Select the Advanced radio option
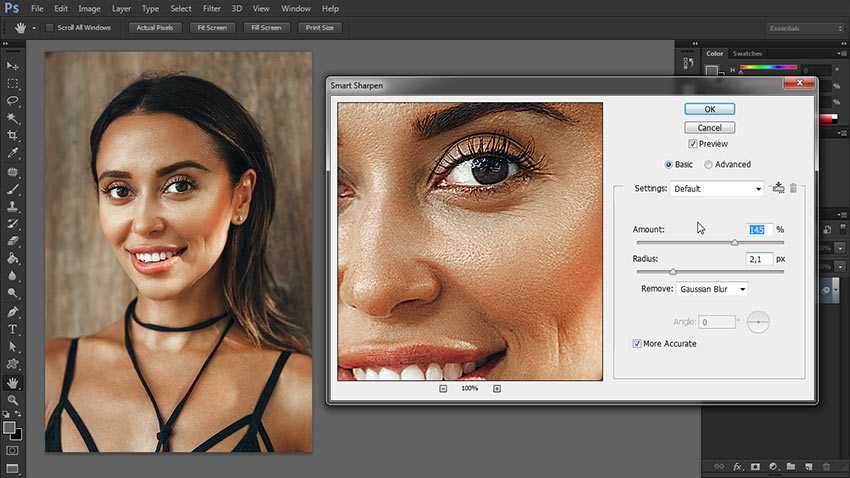Viewport: 850px width, 478px height. point(708,164)
